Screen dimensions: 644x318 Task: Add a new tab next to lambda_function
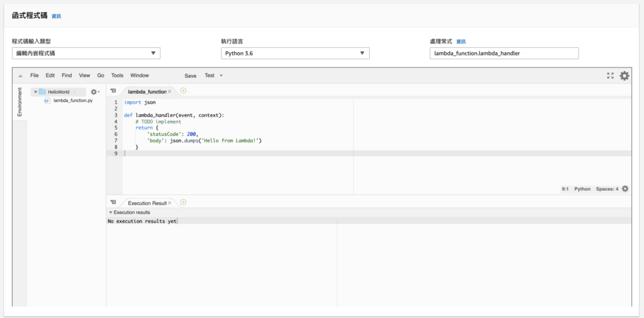(184, 91)
